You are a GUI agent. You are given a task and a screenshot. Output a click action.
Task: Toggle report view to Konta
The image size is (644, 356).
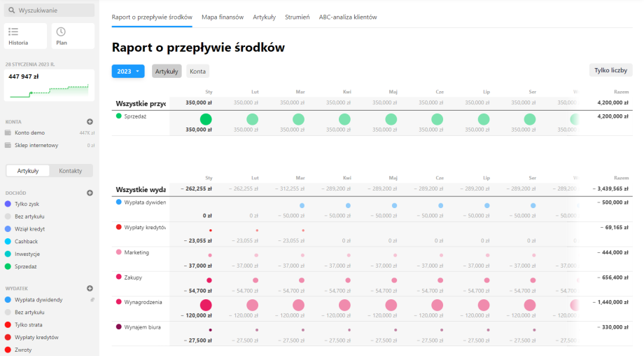click(x=197, y=71)
